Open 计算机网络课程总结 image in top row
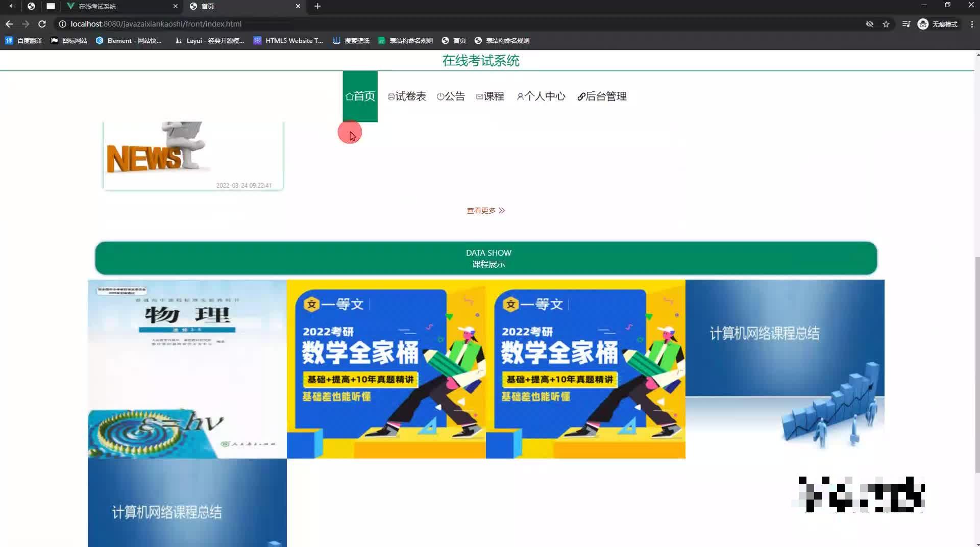 785,369
